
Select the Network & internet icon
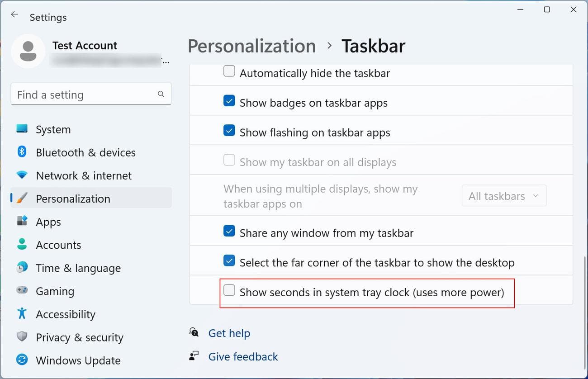[22, 175]
